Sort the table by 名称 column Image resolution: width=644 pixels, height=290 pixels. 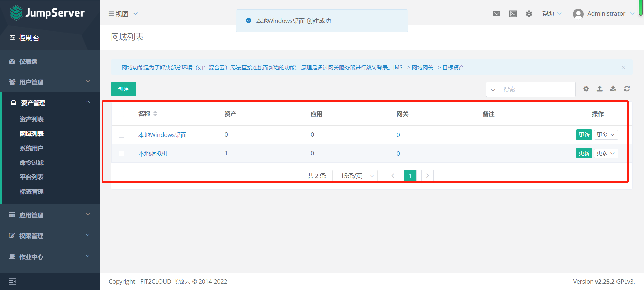(155, 114)
